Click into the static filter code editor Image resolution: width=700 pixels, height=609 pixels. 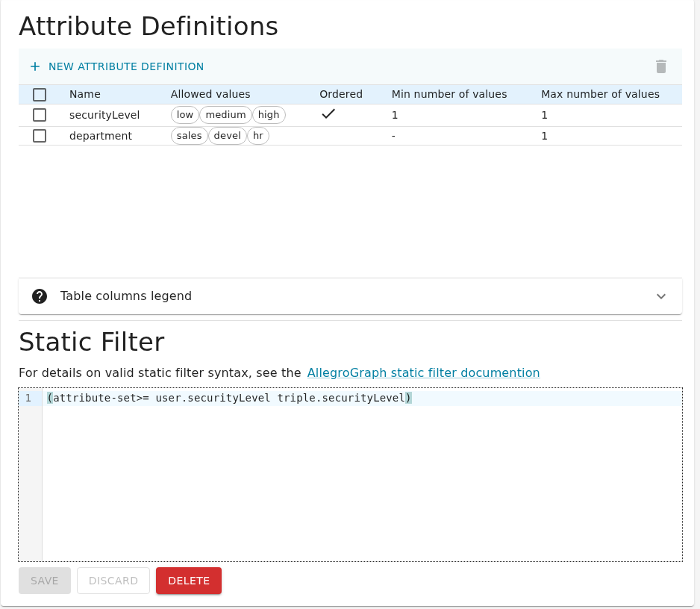[362, 475]
